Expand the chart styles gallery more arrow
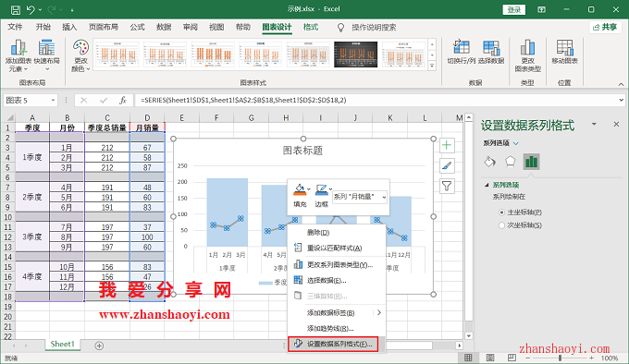629x364 pixels. point(432,66)
